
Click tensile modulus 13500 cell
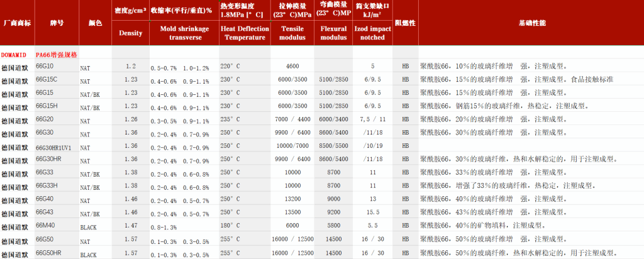click(x=292, y=212)
